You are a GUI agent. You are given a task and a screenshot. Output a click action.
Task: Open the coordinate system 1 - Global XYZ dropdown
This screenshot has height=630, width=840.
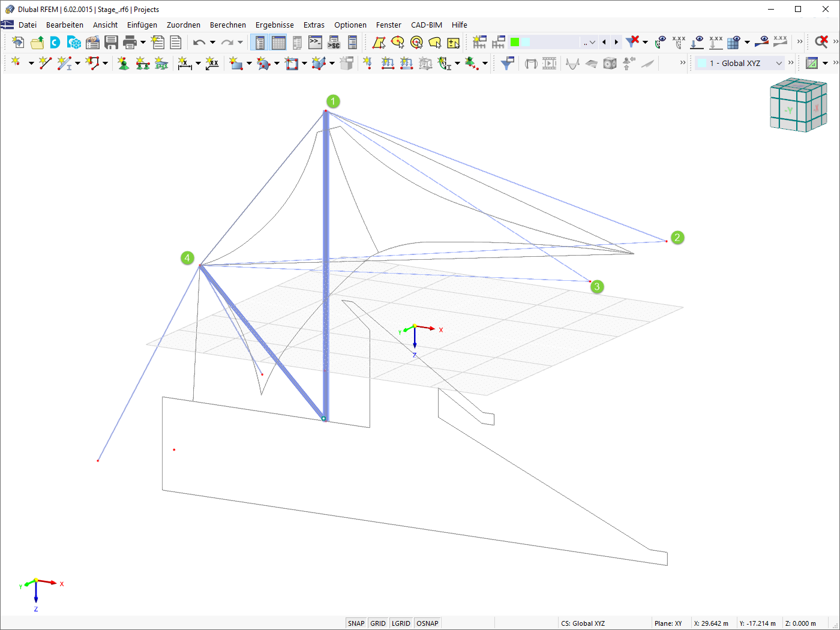point(740,63)
